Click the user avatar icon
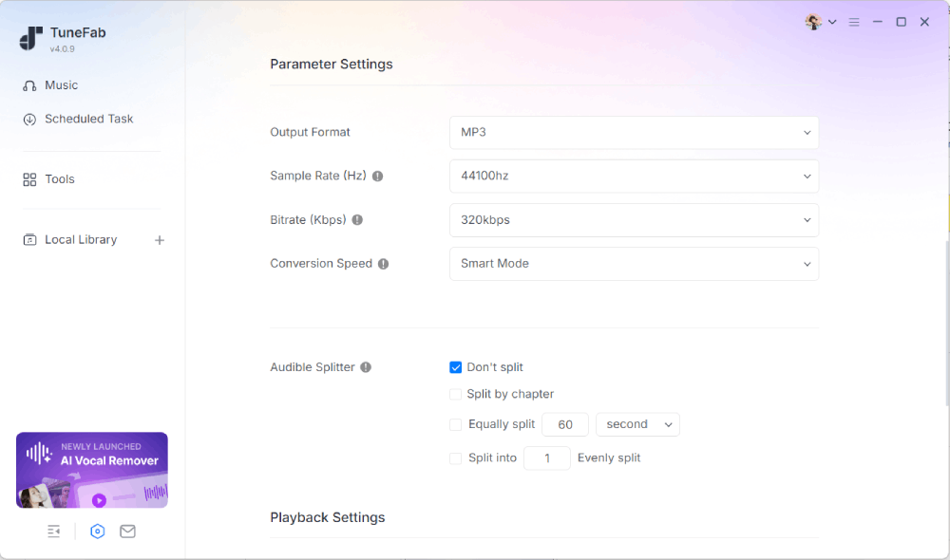This screenshot has width=950, height=560. pyautogui.click(x=813, y=22)
